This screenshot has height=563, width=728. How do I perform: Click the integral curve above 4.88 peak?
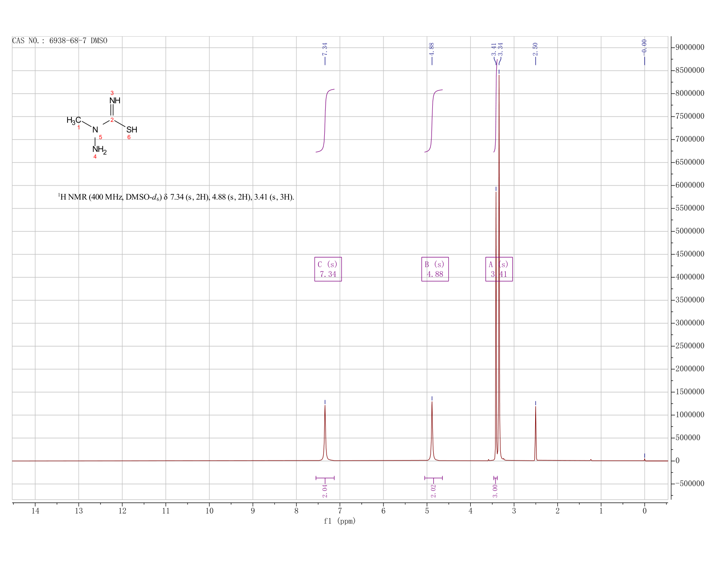pyautogui.click(x=432, y=120)
